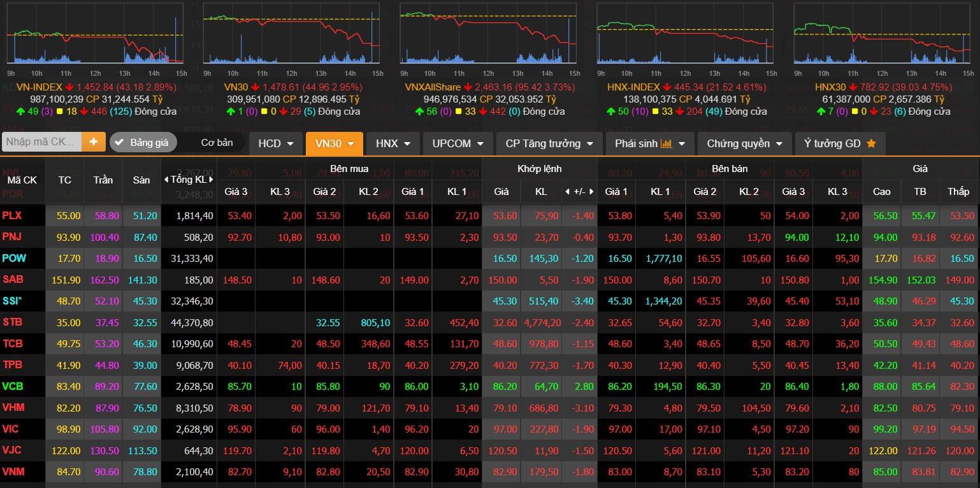
Task: Click the Khớp lệnh header
Action: [x=539, y=169]
